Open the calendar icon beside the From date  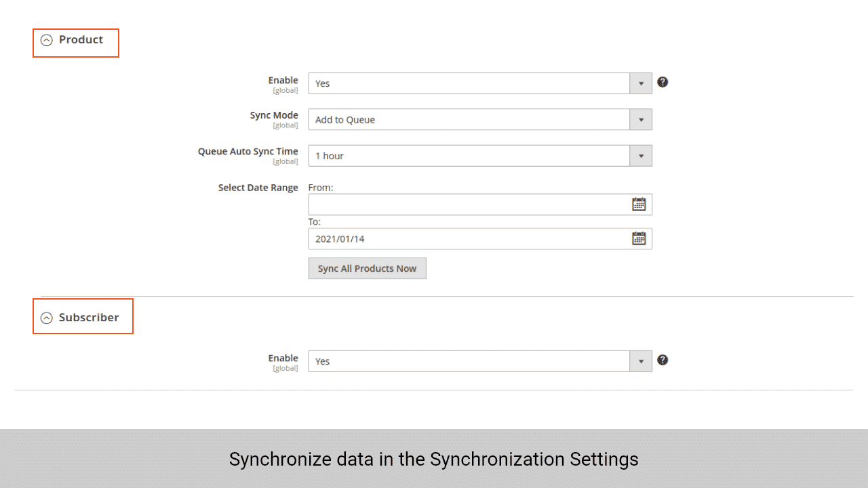click(638, 203)
